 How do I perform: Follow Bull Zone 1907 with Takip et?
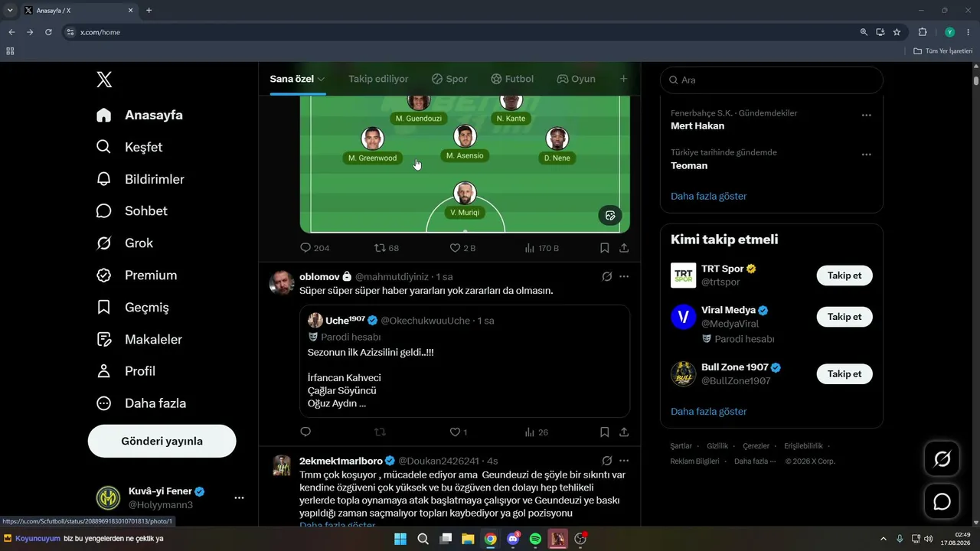click(x=844, y=374)
